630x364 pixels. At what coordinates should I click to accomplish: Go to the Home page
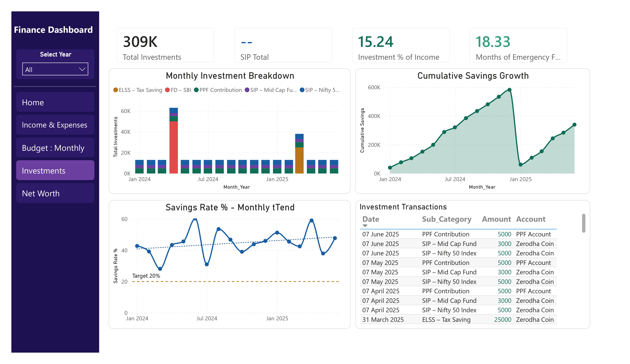[55, 102]
